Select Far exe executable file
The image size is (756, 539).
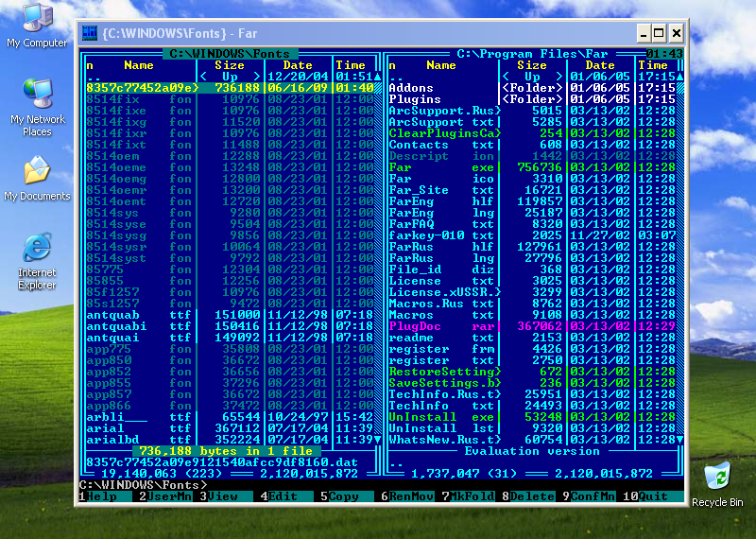tap(532, 167)
